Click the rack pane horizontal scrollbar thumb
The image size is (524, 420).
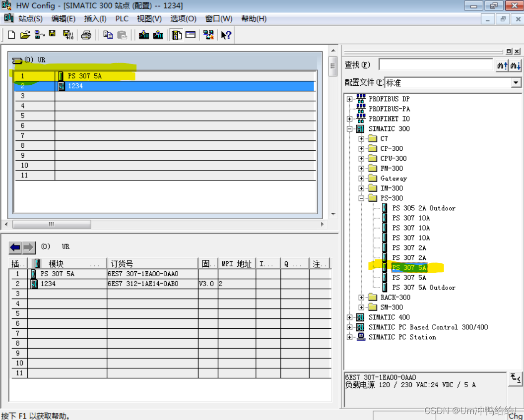point(52,224)
